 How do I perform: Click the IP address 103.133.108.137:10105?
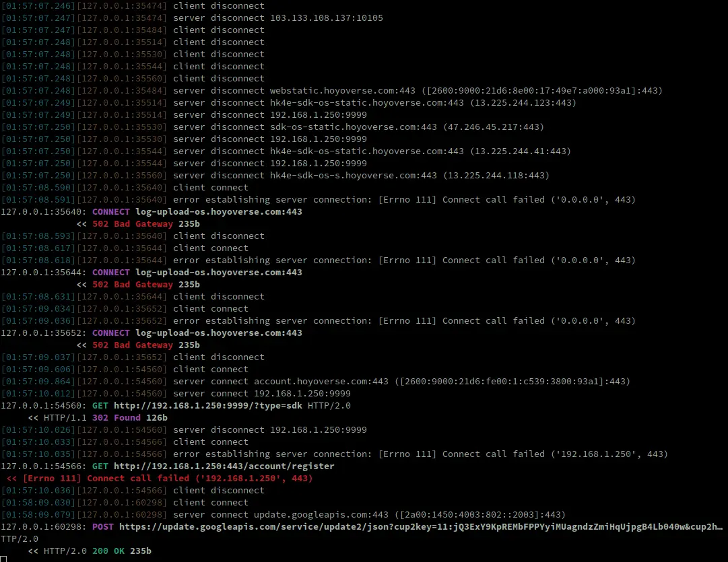327,17
